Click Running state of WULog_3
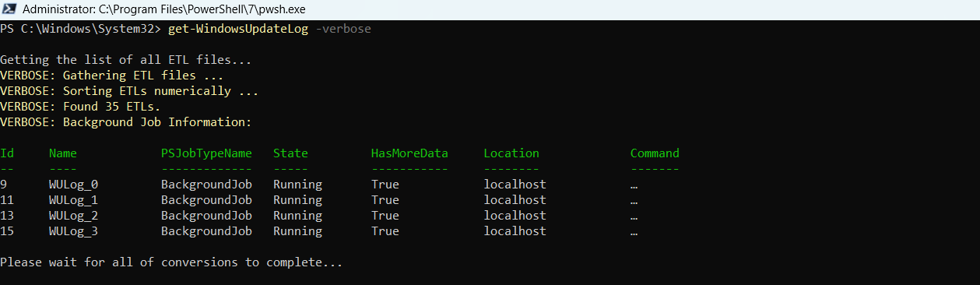The width and height of the screenshot is (980, 285). 297,231
